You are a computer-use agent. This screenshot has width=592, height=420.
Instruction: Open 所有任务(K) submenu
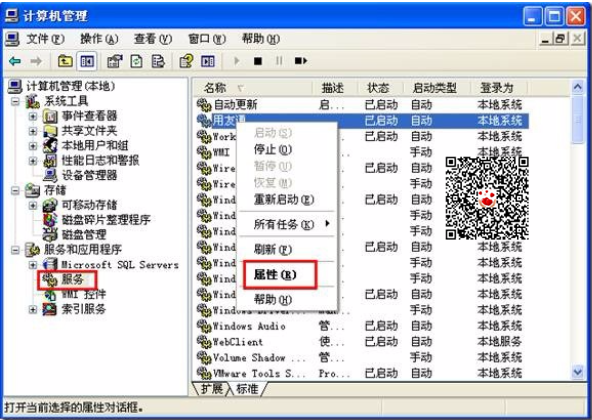tap(287, 224)
